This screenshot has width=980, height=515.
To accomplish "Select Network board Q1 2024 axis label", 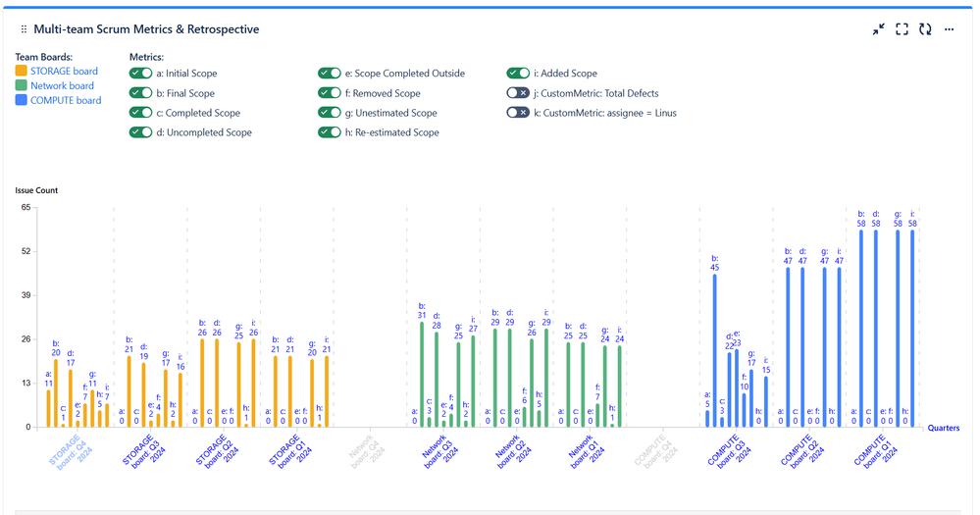I will tap(585, 451).
